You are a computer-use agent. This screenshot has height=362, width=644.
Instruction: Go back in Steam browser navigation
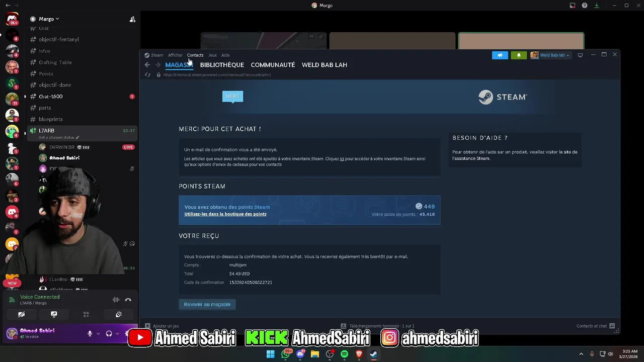pyautogui.click(x=147, y=65)
